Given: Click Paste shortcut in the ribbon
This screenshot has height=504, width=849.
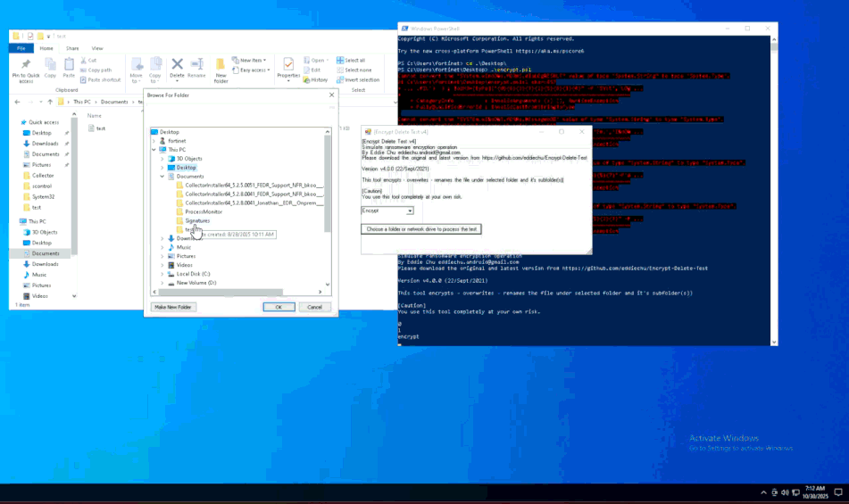Looking at the screenshot, I should point(101,80).
